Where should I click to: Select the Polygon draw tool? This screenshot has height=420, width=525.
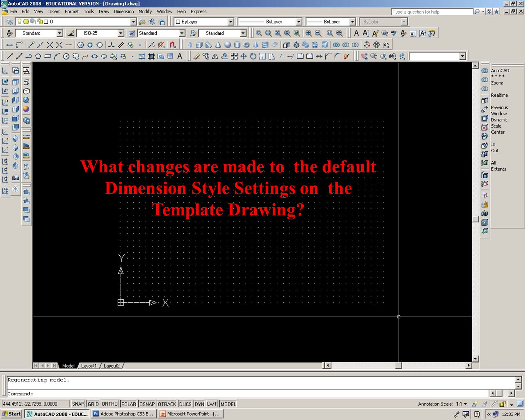click(38, 56)
